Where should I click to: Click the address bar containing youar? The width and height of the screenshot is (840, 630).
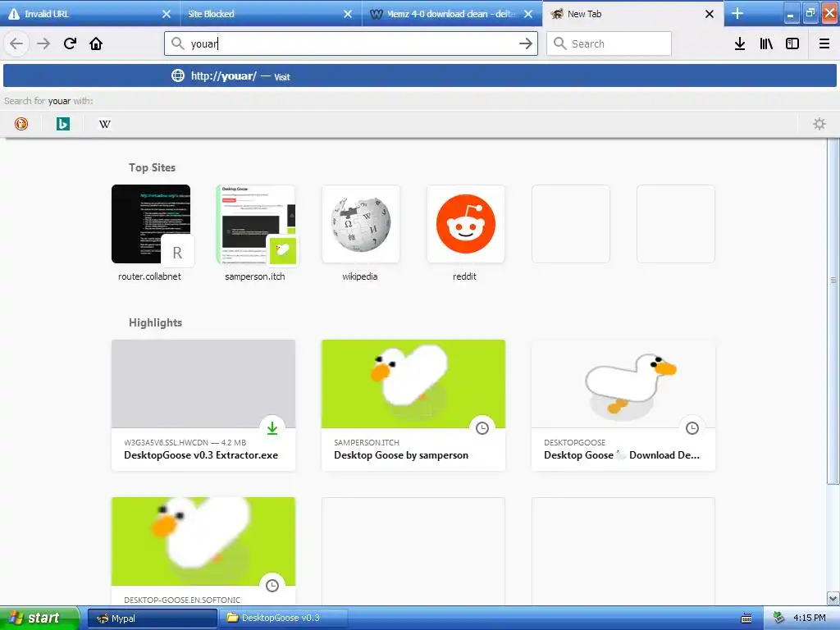(x=351, y=43)
